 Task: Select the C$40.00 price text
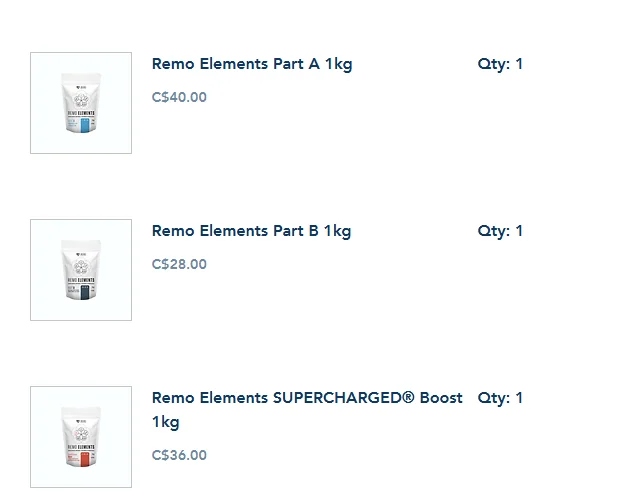pos(179,97)
